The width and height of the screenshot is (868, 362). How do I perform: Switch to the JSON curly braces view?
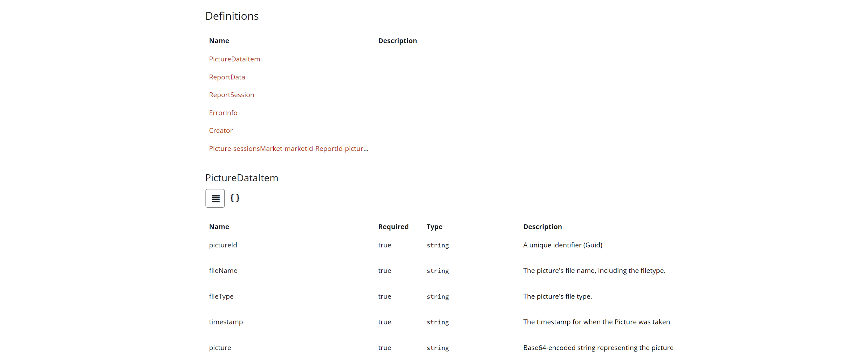point(235,198)
